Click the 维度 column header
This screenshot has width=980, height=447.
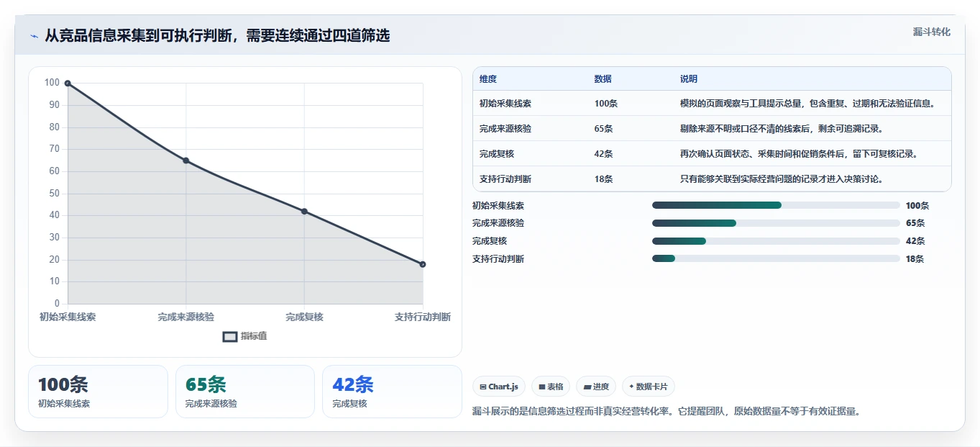click(488, 79)
